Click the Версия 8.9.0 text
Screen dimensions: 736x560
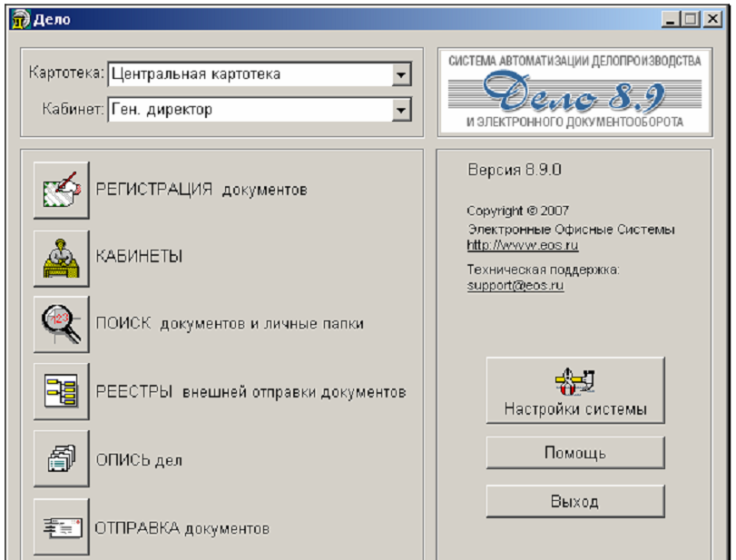pyautogui.click(x=515, y=170)
